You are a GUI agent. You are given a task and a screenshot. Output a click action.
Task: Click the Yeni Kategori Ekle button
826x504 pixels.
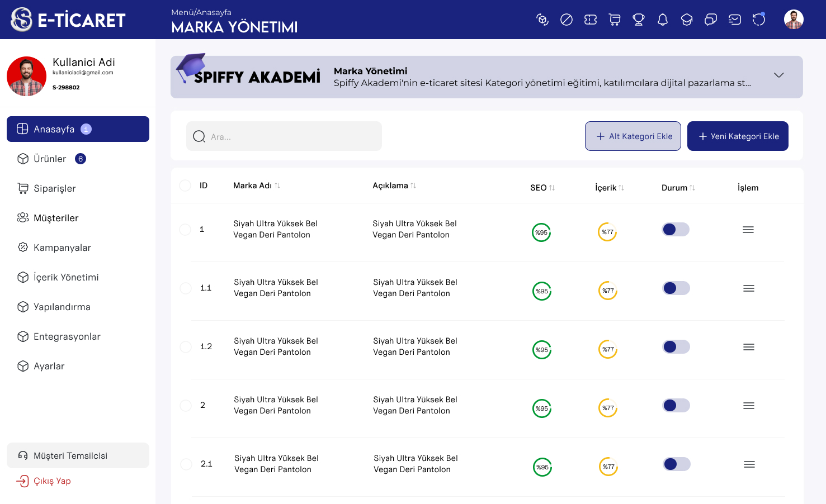(x=738, y=136)
